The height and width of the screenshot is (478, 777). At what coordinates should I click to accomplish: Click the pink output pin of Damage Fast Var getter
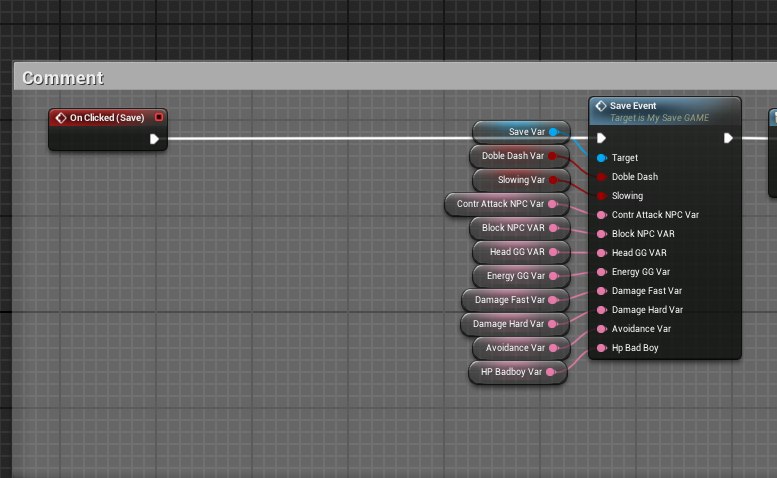pyautogui.click(x=553, y=300)
